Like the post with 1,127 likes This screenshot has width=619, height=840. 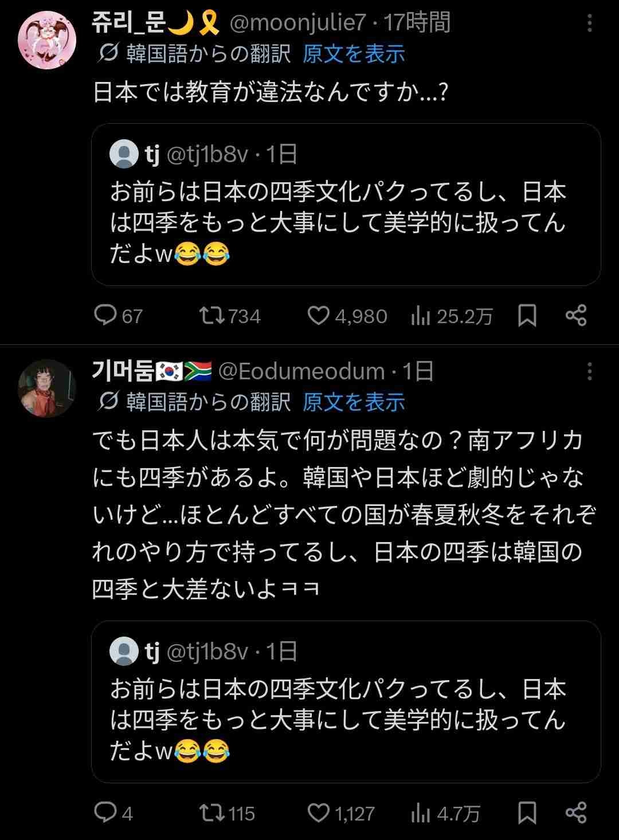[319, 812]
